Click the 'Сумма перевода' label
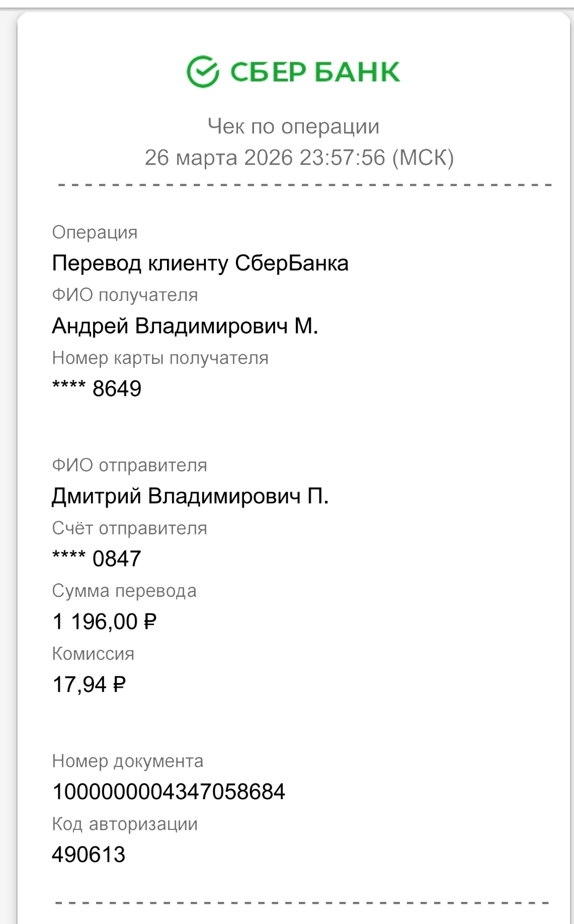Screen dimensions: 574x924 pos(124,591)
